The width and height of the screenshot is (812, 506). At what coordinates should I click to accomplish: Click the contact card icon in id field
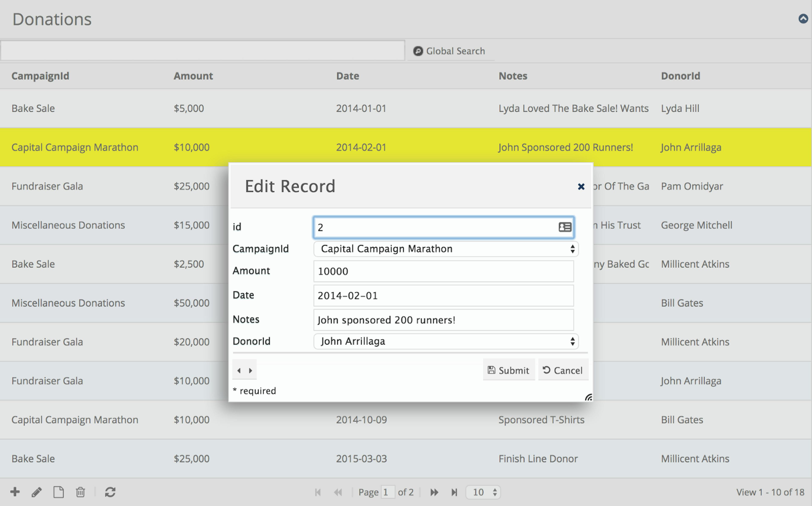click(x=565, y=227)
